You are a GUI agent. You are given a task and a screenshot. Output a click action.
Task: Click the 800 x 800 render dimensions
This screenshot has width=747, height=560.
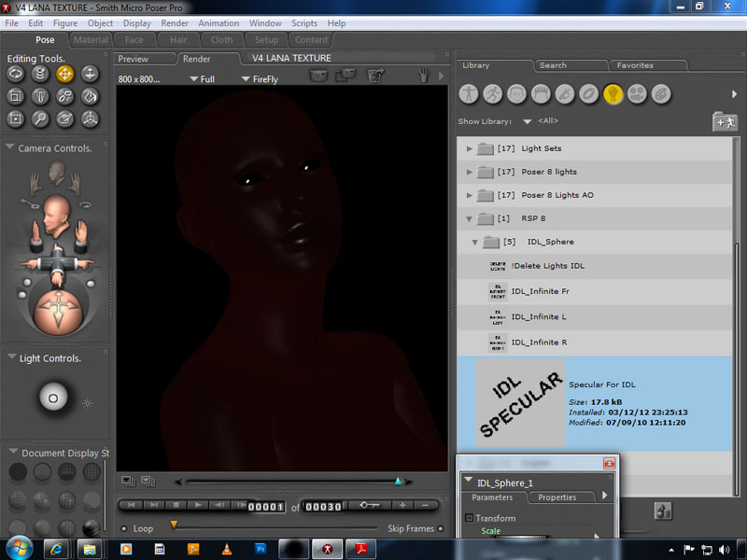tap(139, 79)
